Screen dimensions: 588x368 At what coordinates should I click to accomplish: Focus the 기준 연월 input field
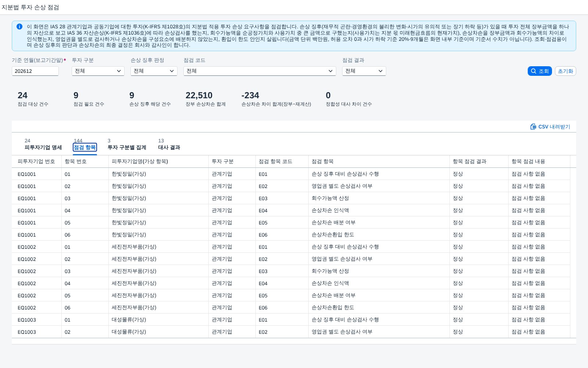[x=35, y=71]
